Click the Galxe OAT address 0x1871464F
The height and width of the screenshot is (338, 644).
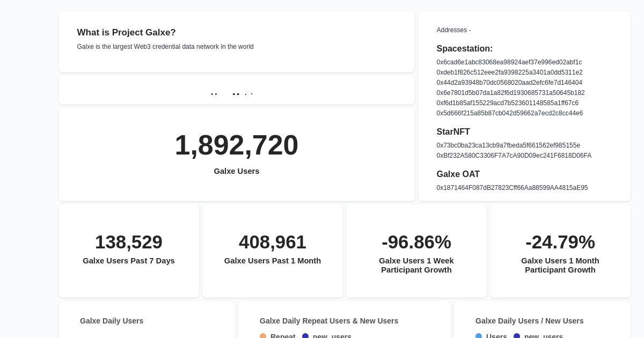tap(511, 188)
